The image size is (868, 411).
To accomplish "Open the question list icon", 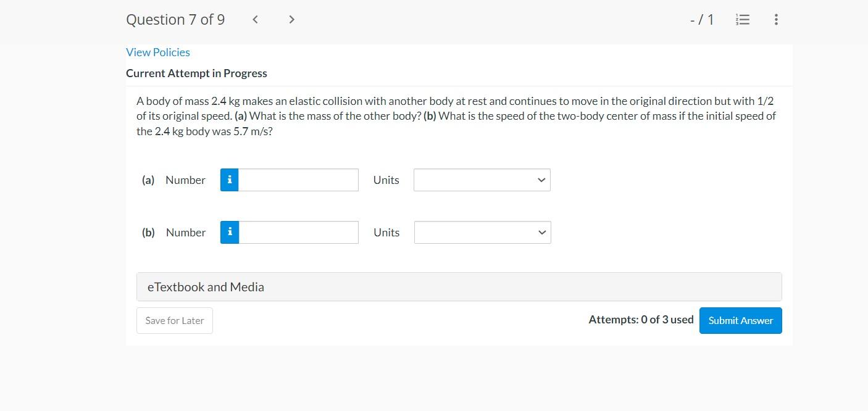I will click(x=743, y=20).
